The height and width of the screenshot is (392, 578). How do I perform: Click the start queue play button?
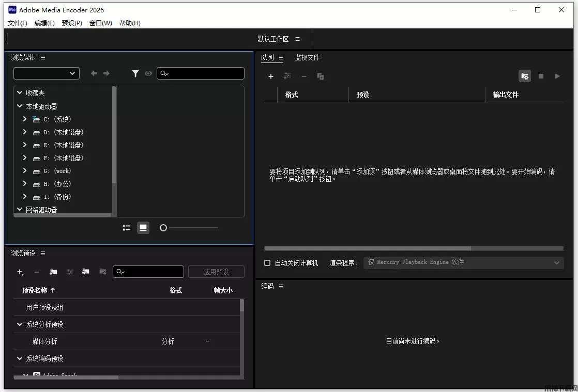point(557,76)
